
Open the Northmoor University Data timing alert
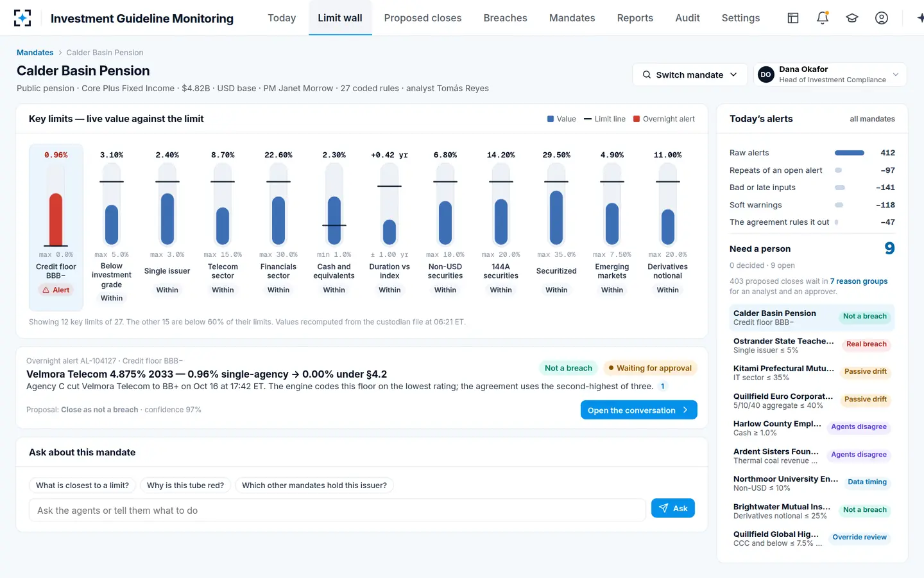click(812, 484)
